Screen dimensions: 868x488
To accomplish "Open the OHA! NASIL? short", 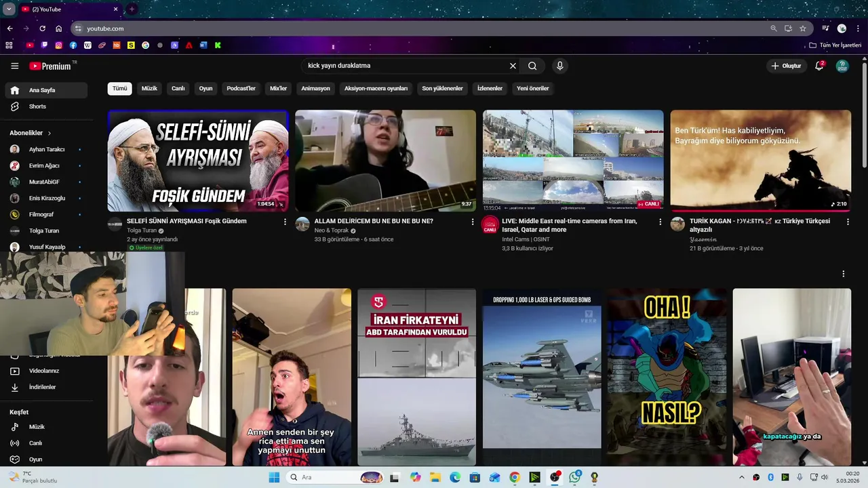I will point(667,377).
